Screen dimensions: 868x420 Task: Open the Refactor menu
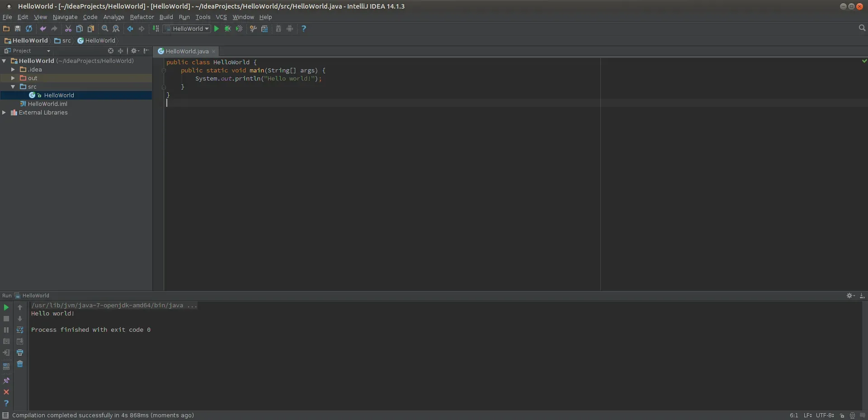click(142, 17)
